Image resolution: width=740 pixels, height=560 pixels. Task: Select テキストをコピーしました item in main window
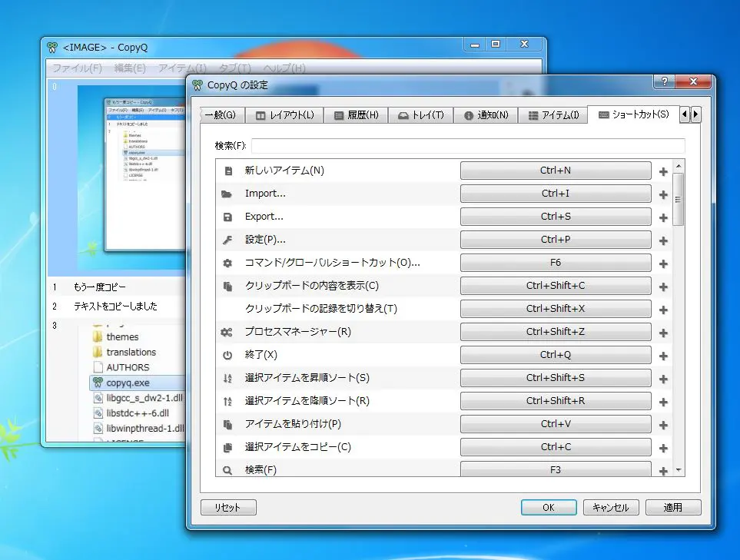tap(115, 307)
